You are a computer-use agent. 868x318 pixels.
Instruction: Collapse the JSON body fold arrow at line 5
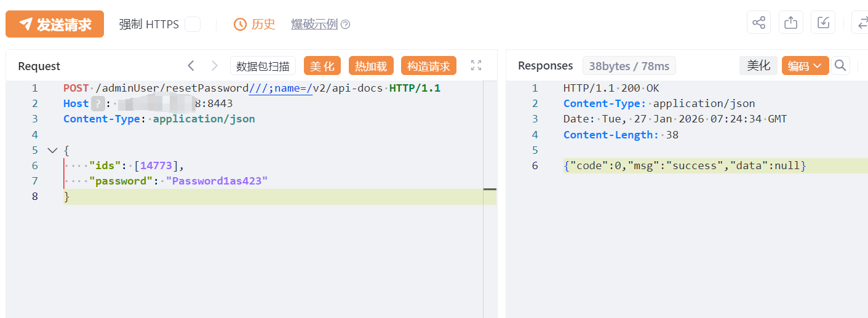point(52,150)
